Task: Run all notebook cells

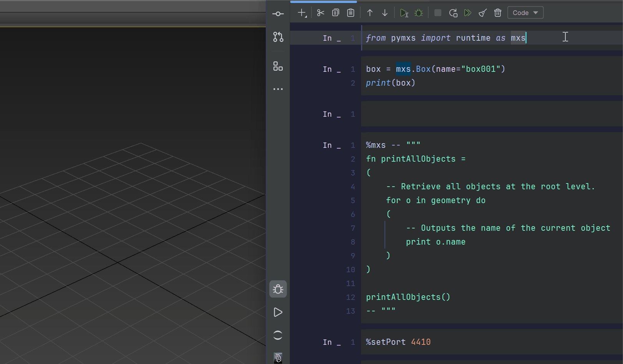Action: (x=468, y=13)
